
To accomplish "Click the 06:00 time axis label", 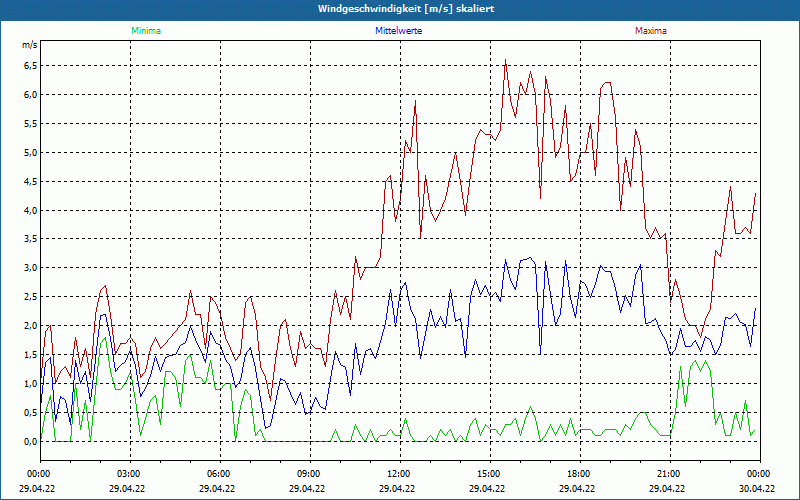I will 220,474.
